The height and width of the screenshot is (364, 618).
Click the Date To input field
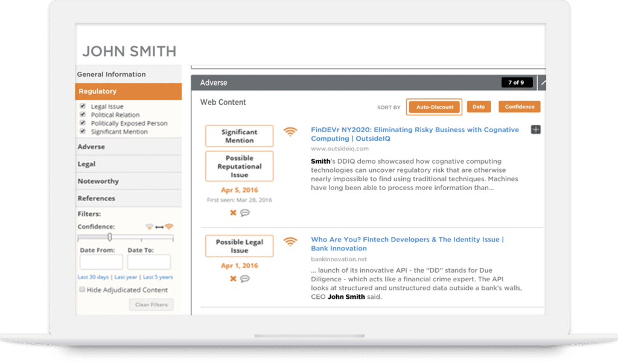tap(149, 262)
